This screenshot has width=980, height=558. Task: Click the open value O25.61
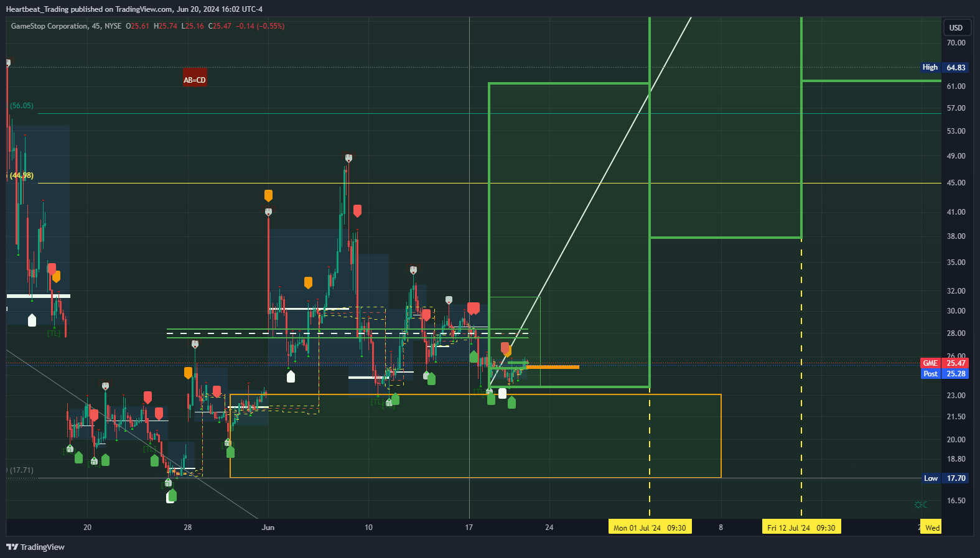click(x=138, y=26)
